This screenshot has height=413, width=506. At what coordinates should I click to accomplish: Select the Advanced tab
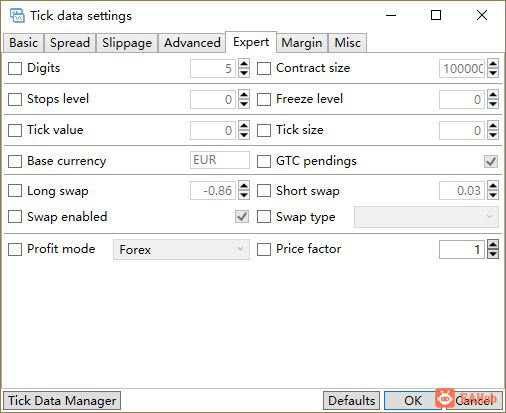[x=192, y=43]
